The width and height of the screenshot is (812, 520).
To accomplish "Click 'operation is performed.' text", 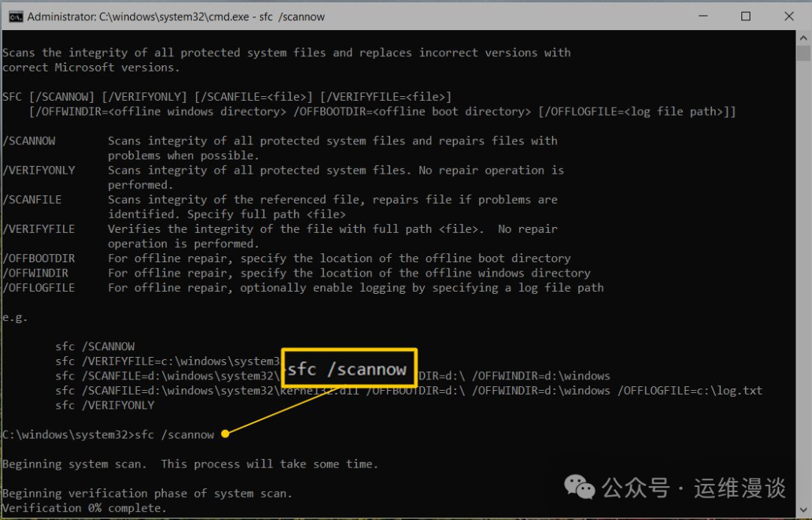I will [183, 243].
